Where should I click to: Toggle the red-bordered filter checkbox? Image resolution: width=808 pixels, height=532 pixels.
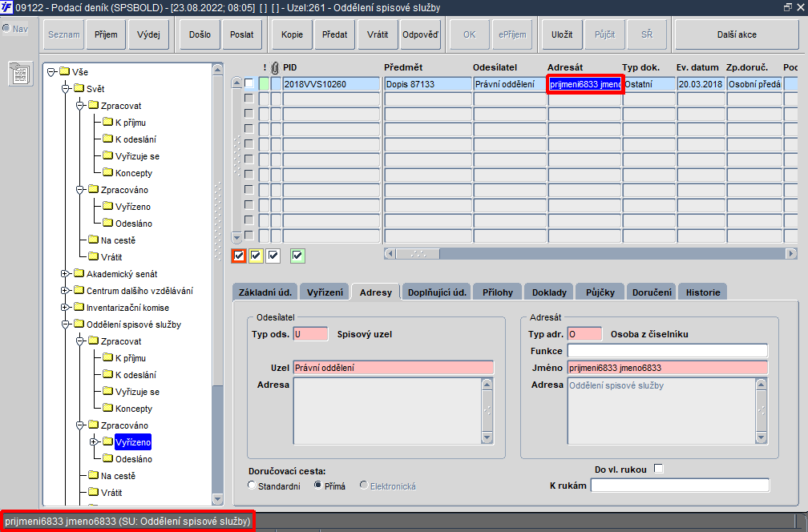pos(239,256)
